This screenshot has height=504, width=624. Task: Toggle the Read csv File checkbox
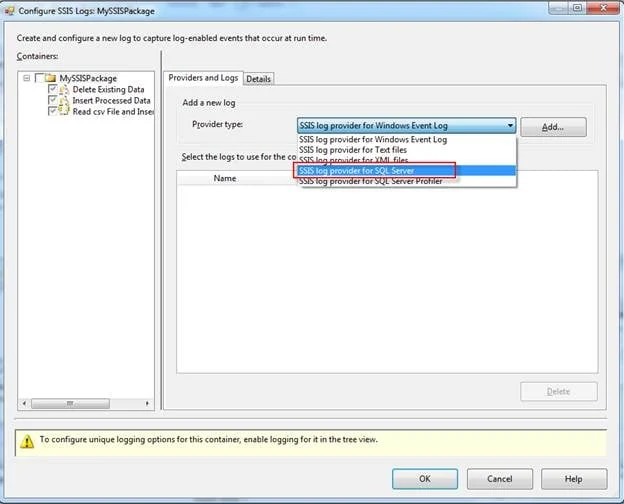pos(53,111)
